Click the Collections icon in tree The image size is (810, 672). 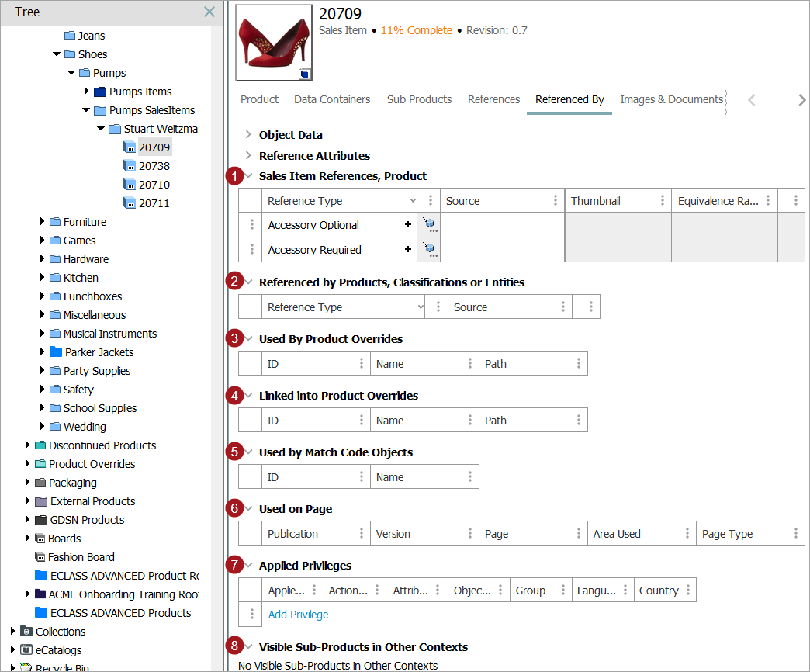26,632
